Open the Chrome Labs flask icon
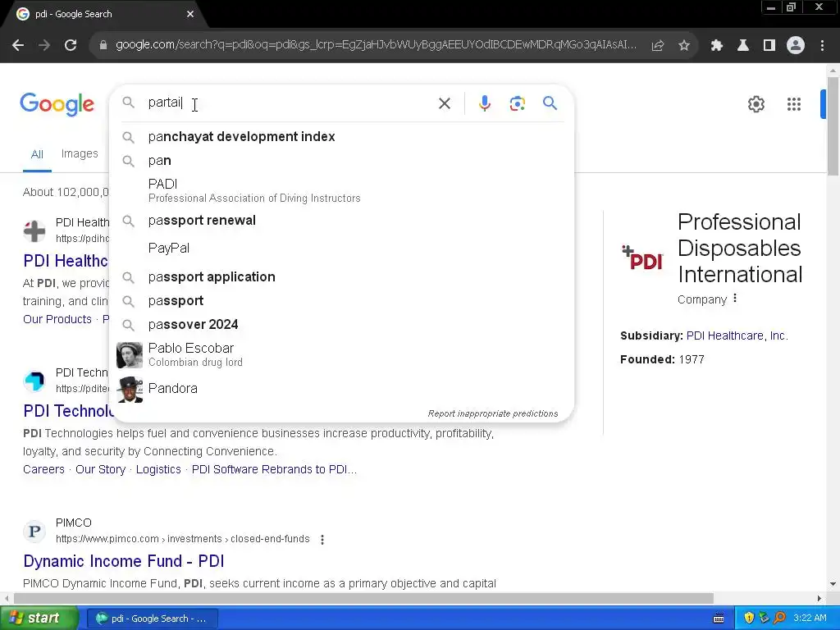 (x=743, y=46)
